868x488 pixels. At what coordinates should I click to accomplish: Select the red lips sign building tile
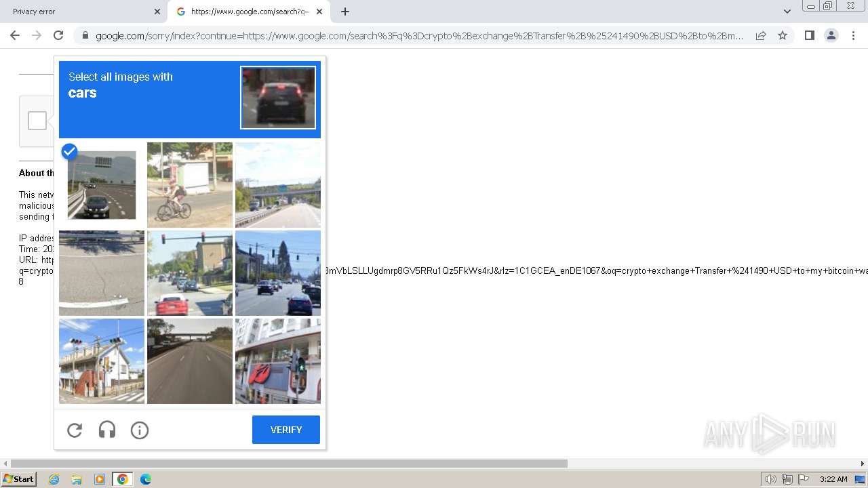[278, 361]
